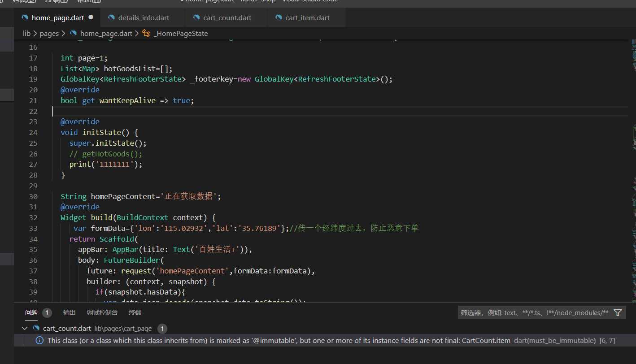Click the Dart file icon in breadcrumbs
This screenshot has height=364, width=636.
pos(73,33)
